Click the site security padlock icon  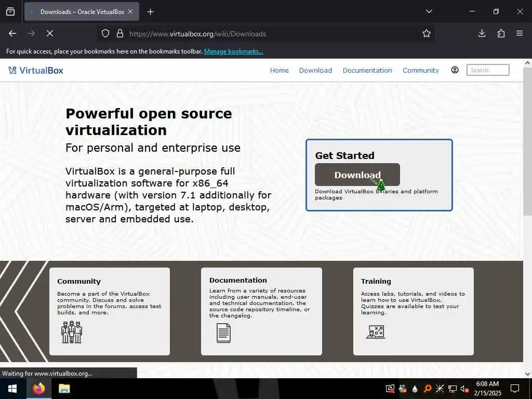[120, 34]
